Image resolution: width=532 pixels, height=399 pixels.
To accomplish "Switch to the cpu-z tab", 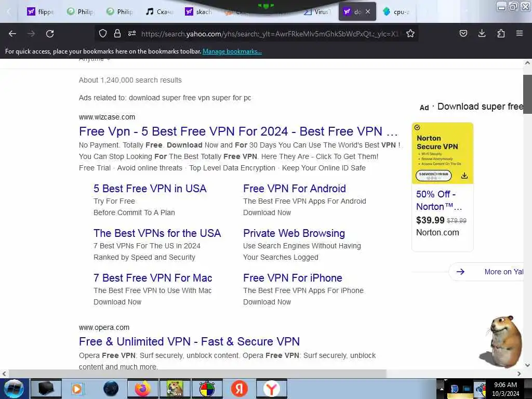I will (396, 12).
